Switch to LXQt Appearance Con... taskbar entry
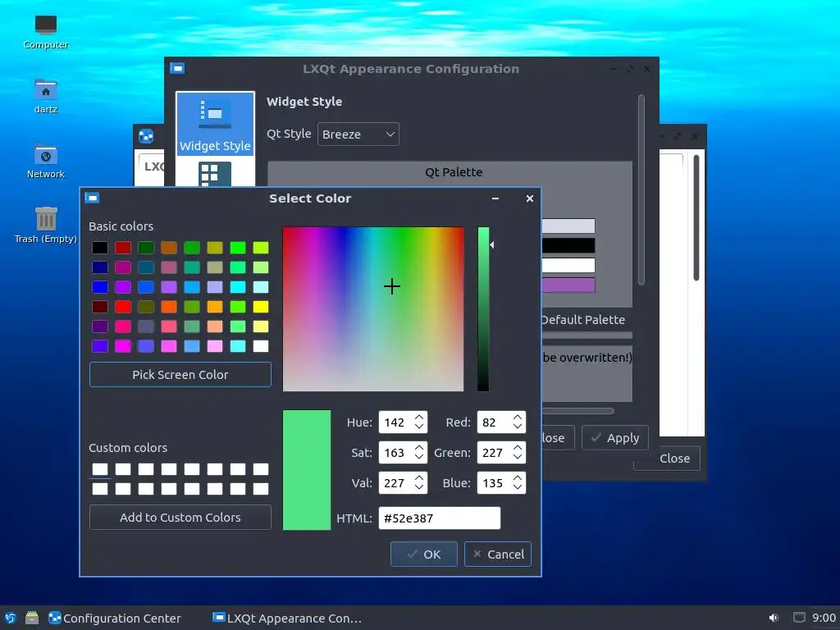Viewport: 840px width, 630px height. click(287, 619)
